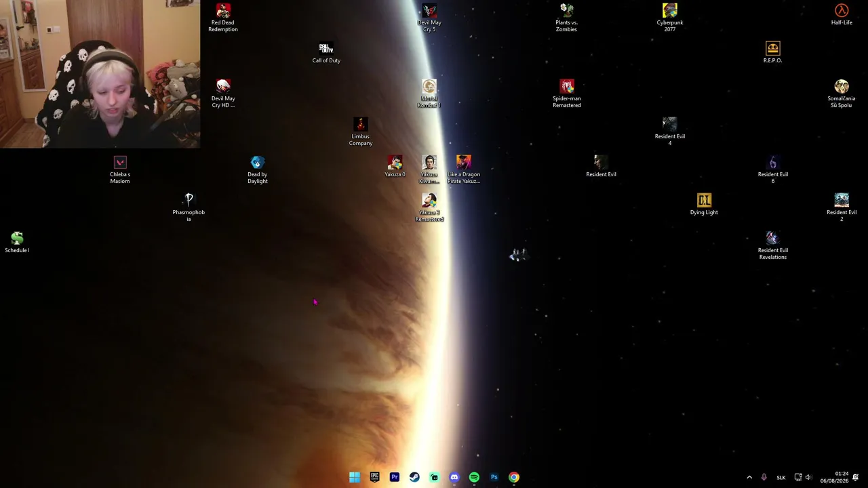Image resolution: width=868 pixels, height=488 pixels.
Task: Select the Plants vs. Zombies shortcut
Action: coord(566,18)
